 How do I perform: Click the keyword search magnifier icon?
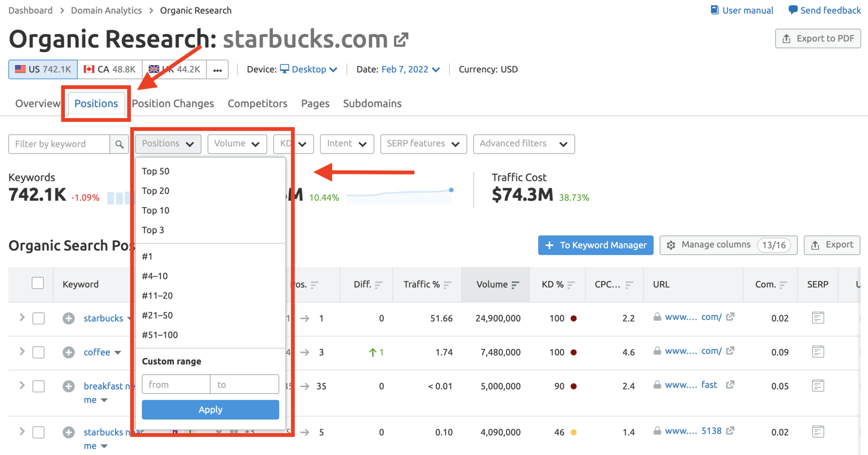(119, 144)
